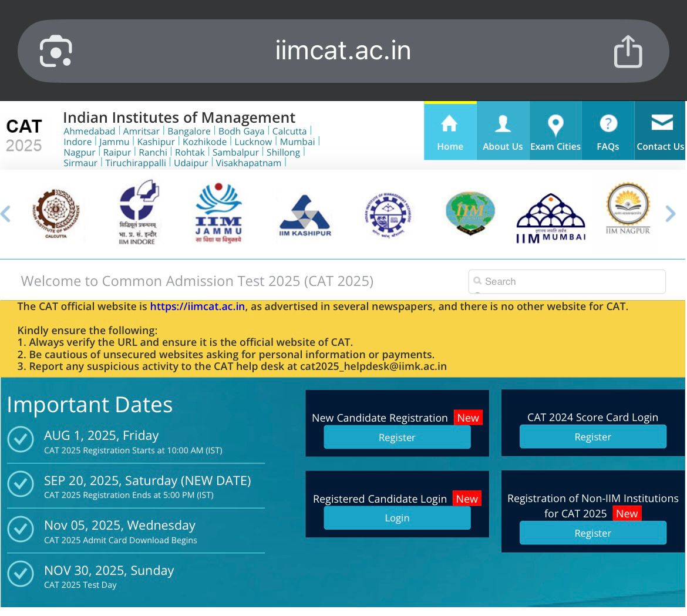This screenshot has width=687, height=616.
Task: Click New badge beside New Candidate Registration
Action: pyautogui.click(x=468, y=418)
